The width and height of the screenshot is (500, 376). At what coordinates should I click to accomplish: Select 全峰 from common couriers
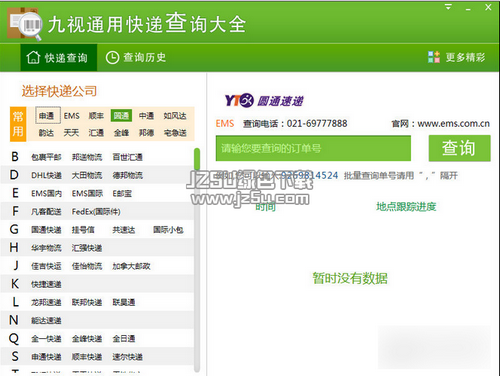click(x=121, y=133)
